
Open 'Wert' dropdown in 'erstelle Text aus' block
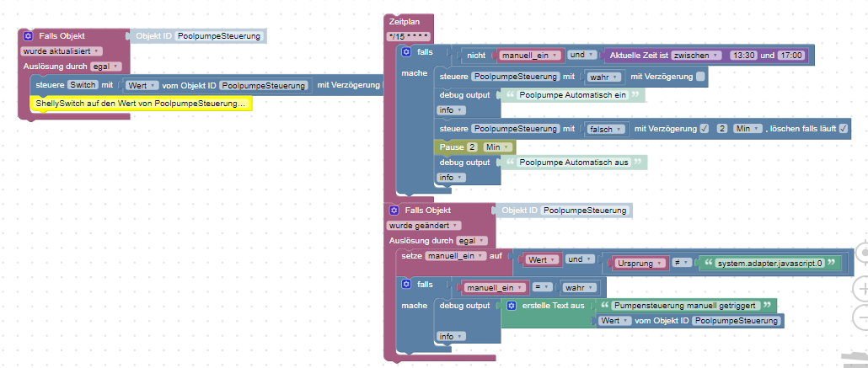pyautogui.click(x=615, y=320)
